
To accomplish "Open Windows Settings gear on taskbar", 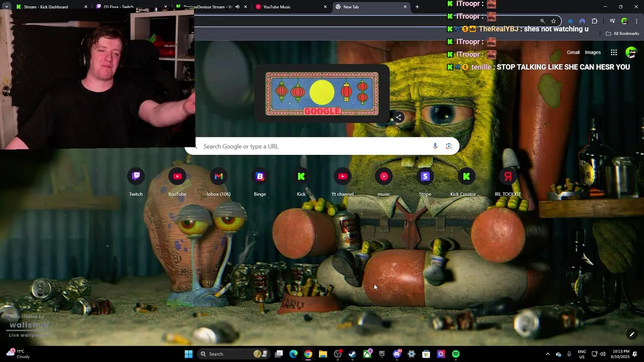I will coord(412,354).
